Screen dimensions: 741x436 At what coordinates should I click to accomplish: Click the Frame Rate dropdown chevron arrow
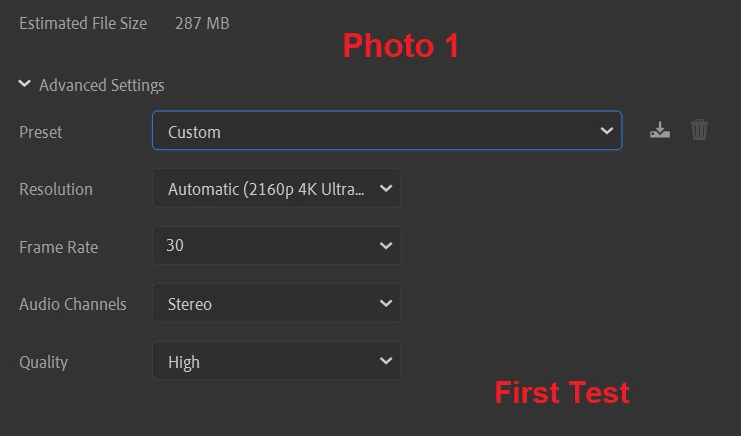tap(386, 246)
